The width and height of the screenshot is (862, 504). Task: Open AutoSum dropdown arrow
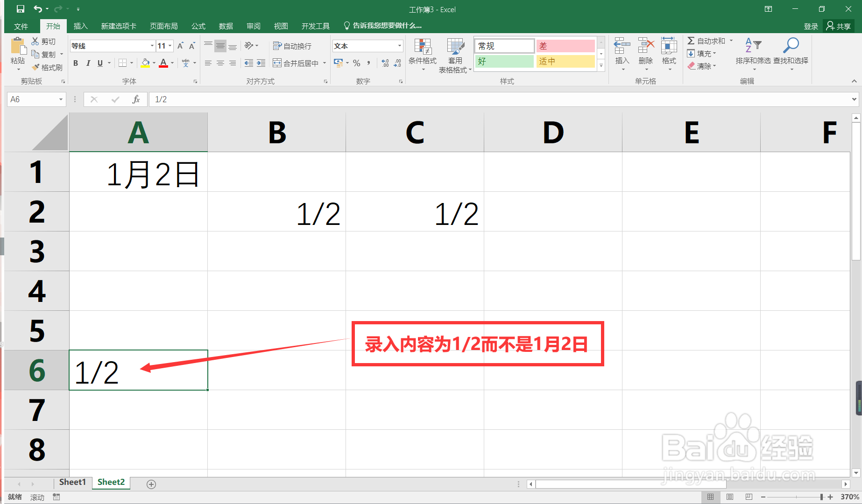[x=731, y=41]
